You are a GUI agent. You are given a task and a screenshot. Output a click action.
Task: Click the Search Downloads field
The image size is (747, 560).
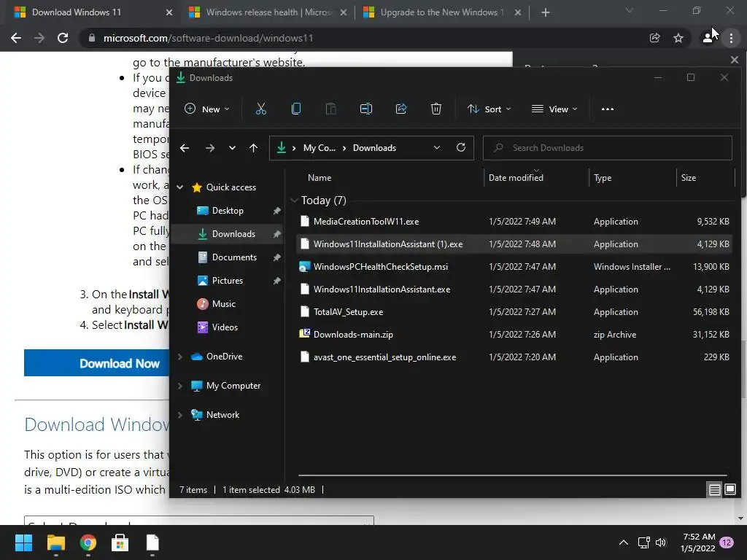click(x=608, y=147)
